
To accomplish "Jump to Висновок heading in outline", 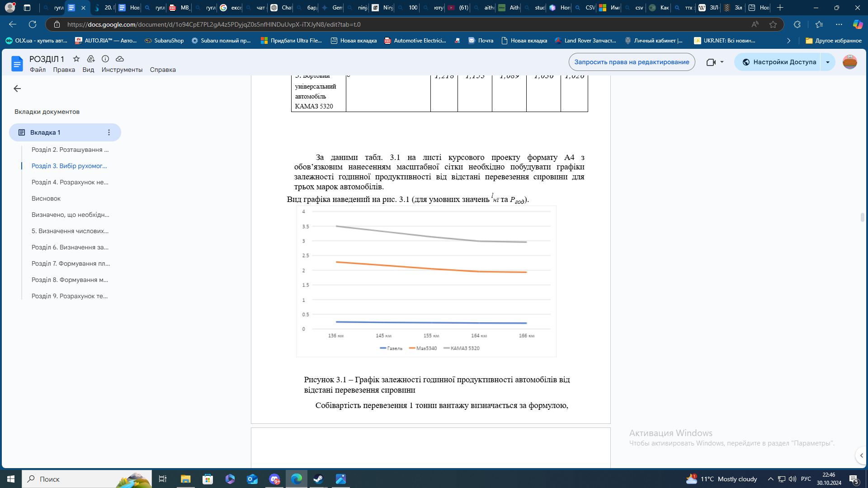I will [46, 198].
